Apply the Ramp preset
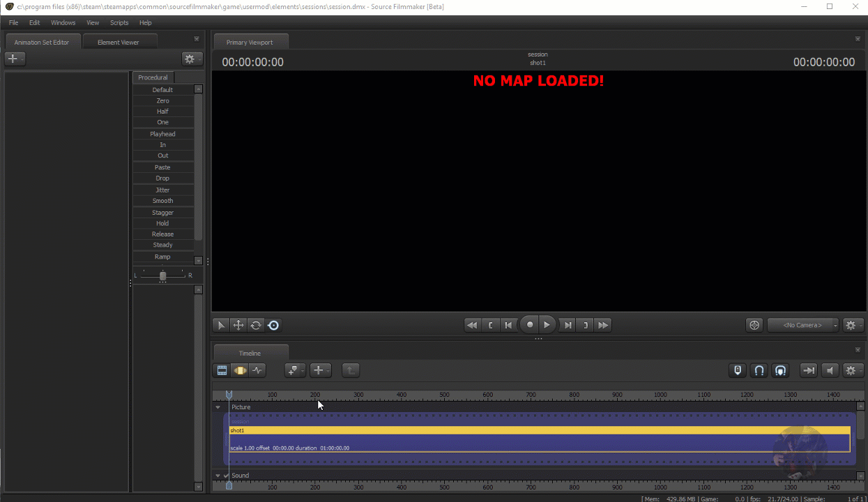 pos(162,257)
